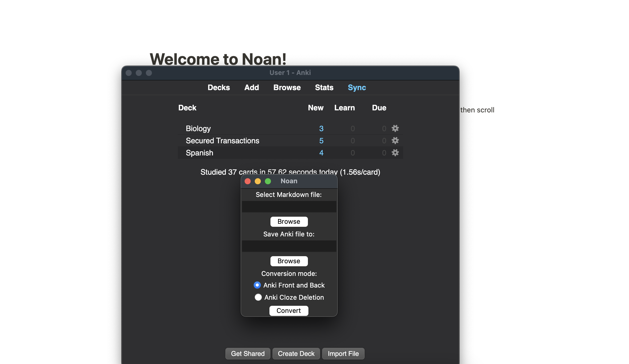Open the Stats tab
Viewport: 629px width, 364px height.
coord(324,87)
